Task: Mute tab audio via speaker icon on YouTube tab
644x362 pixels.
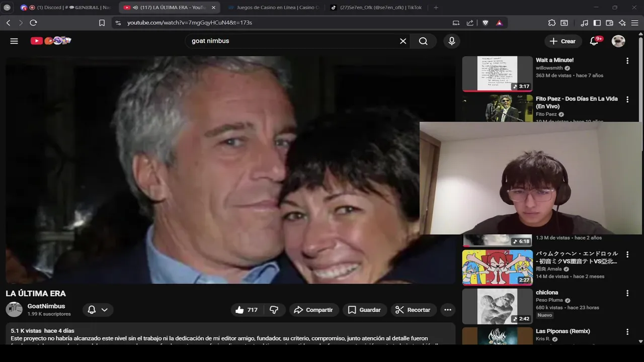Action: (x=135, y=8)
